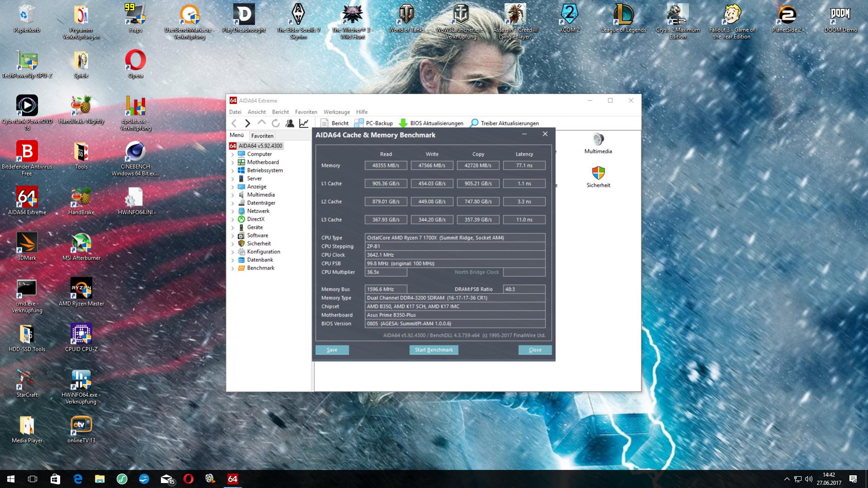Click the AIDA64 forward navigation arrow
Viewport: 868px width, 488px height.
tap(247, 123)
